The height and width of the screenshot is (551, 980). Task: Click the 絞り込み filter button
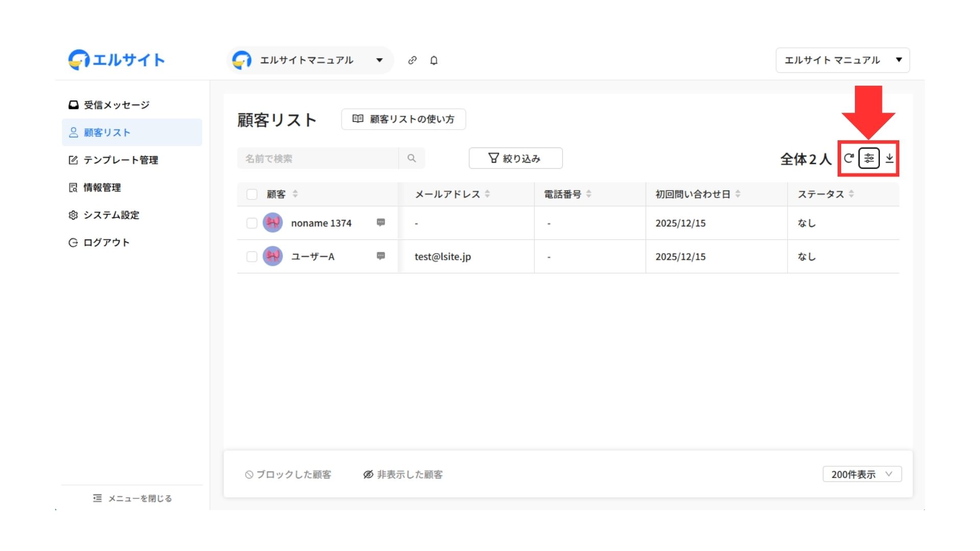(516, 158)
